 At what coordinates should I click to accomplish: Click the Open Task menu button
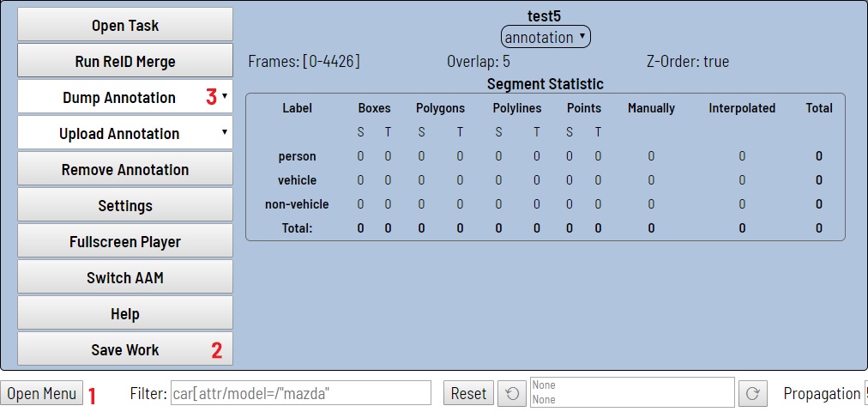[125, 25]
